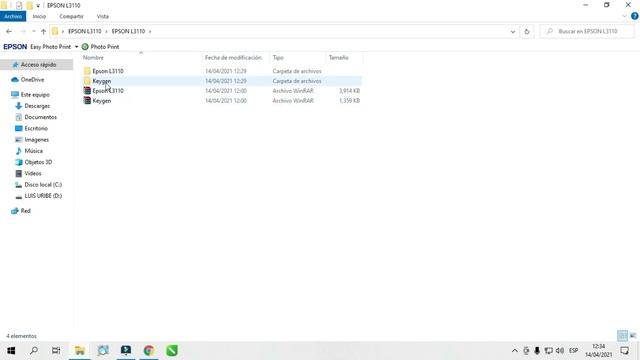
Task: Open the volume tray icon
Action: (560, 351)
